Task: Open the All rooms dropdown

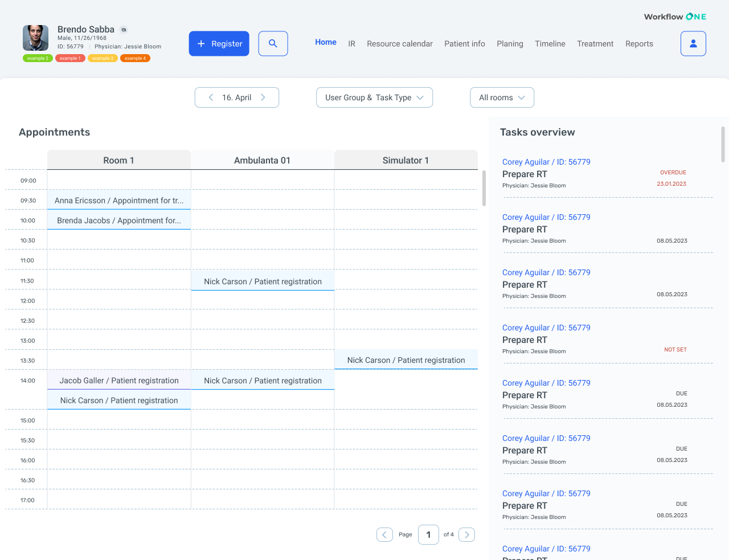Action: point(502,97)
